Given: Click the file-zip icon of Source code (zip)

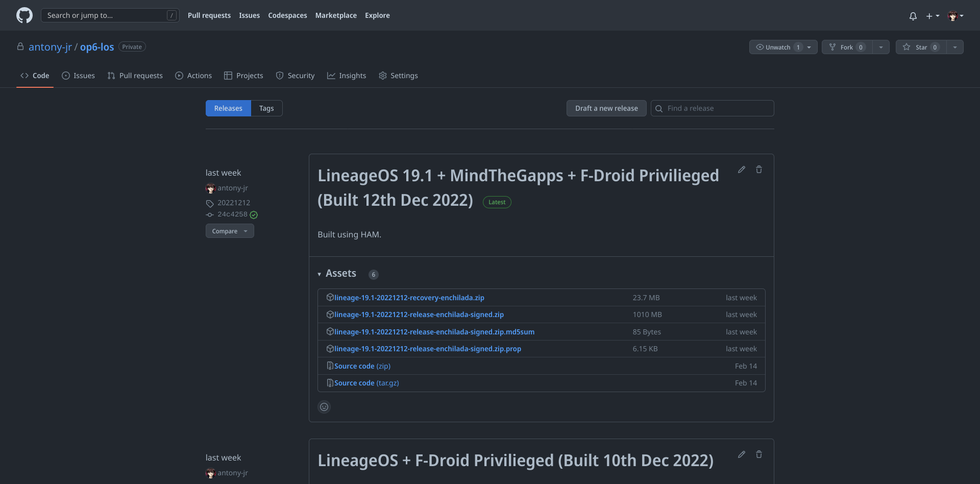Looking at the screenshot, I should point(330,366).
